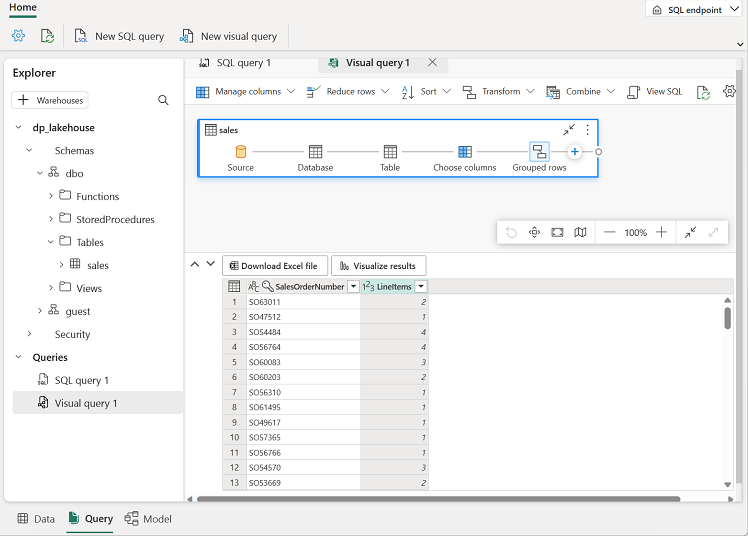This screenshot has height=536, width=748.
Task: Zoom out with the minus button
Action: pyautogui.click(x=609, y=232)
